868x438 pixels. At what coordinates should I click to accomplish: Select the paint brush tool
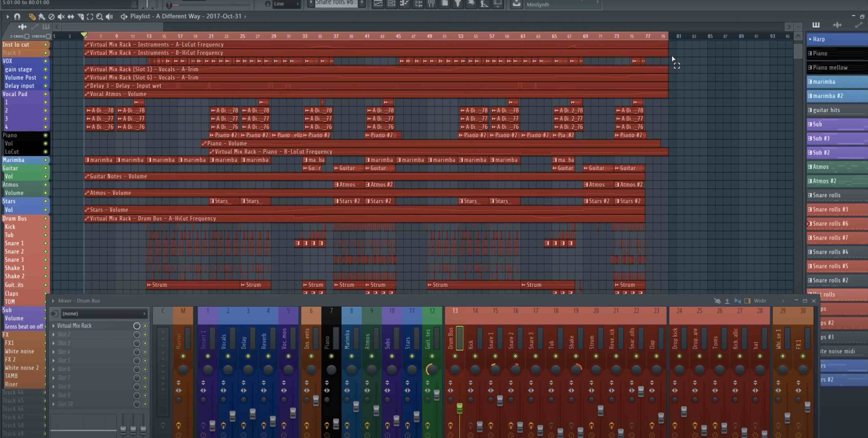pyautogui.click(x=42, y=16)
